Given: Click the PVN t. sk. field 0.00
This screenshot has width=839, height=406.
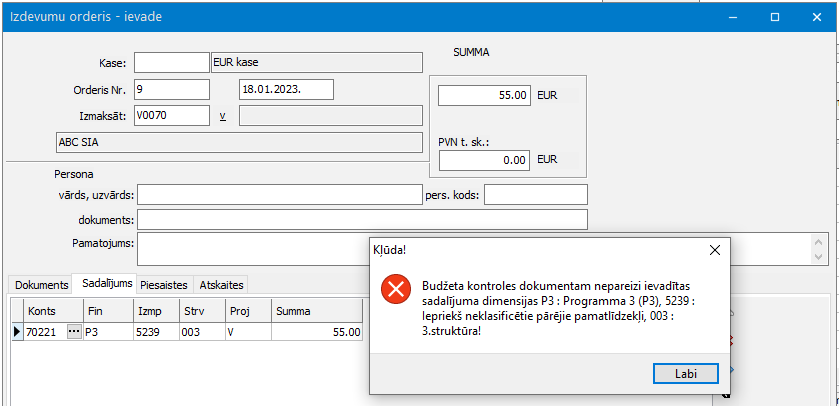Looking at the screenshot, I should click(x=484, y=160).
